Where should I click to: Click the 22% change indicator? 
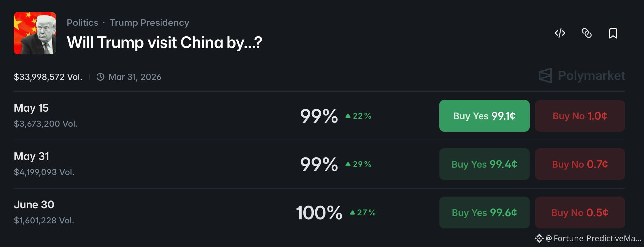coord(358,116)
